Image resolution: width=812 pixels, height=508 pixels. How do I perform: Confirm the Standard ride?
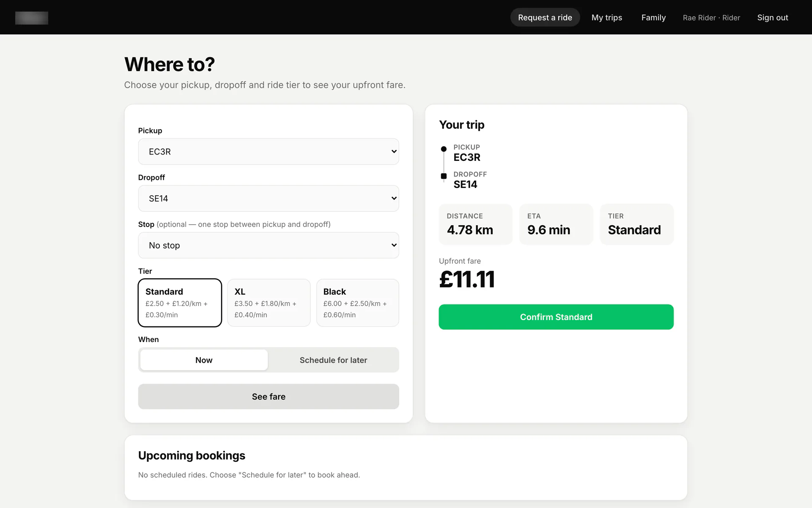(x=556, y=317)
